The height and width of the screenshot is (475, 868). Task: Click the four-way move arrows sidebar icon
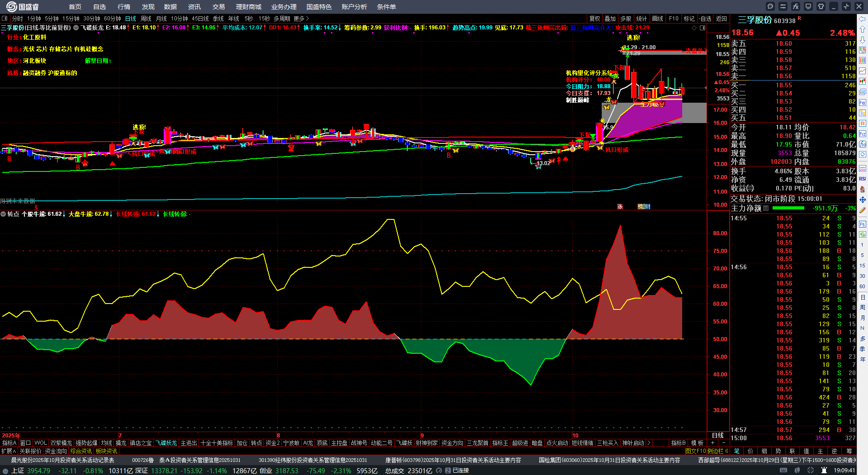pyautogui.click(x=863, y=199)
